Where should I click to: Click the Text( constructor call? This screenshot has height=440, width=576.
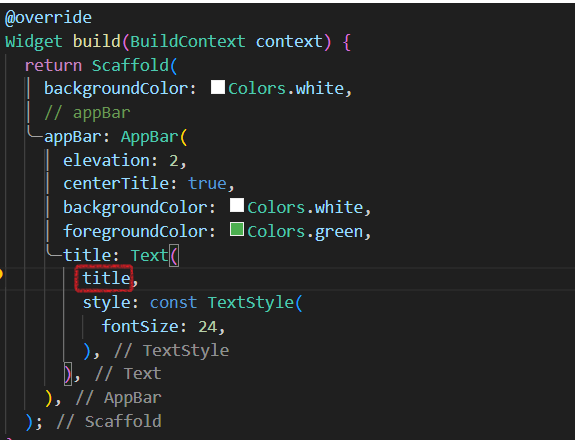pos(155,255)
